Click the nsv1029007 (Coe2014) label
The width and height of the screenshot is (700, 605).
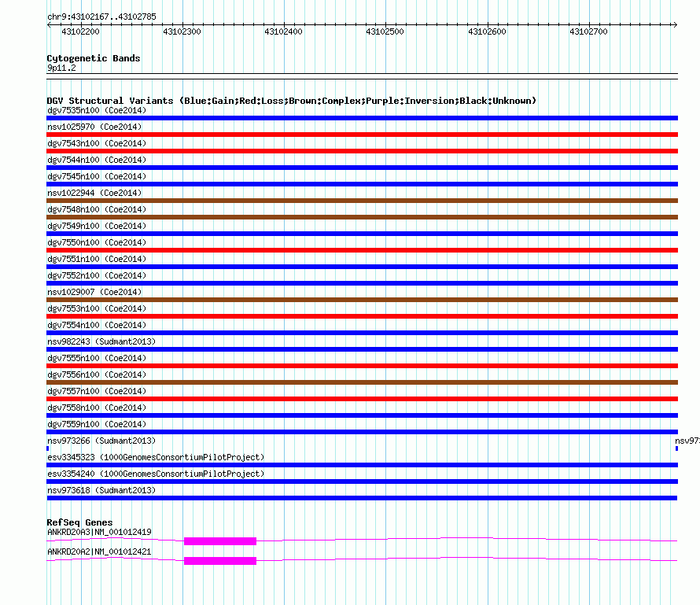pos(94,292)
